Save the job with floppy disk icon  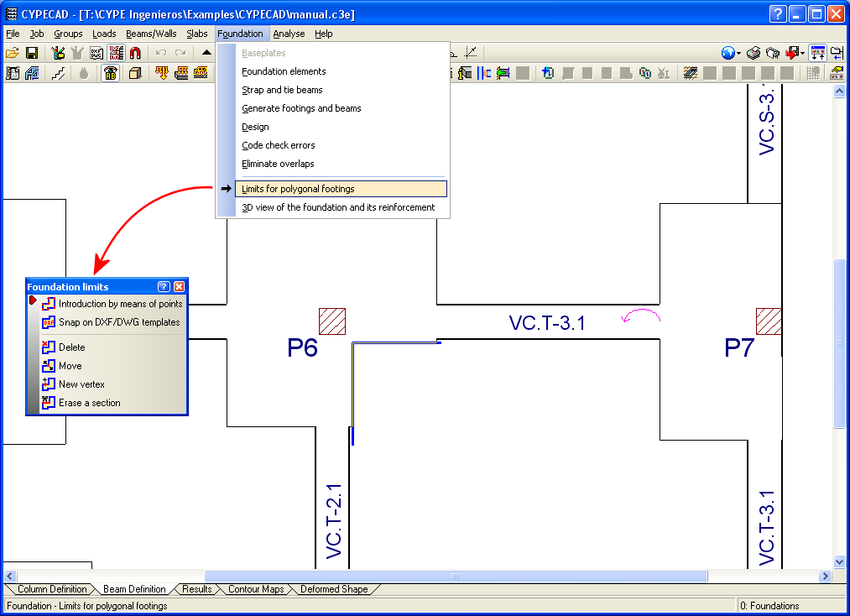click(32, 53)
